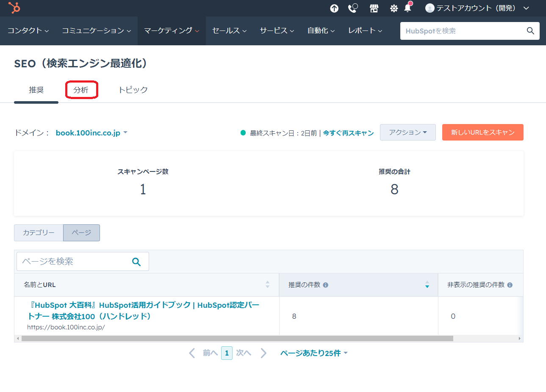Open the settings gear icon

(394, 8)
